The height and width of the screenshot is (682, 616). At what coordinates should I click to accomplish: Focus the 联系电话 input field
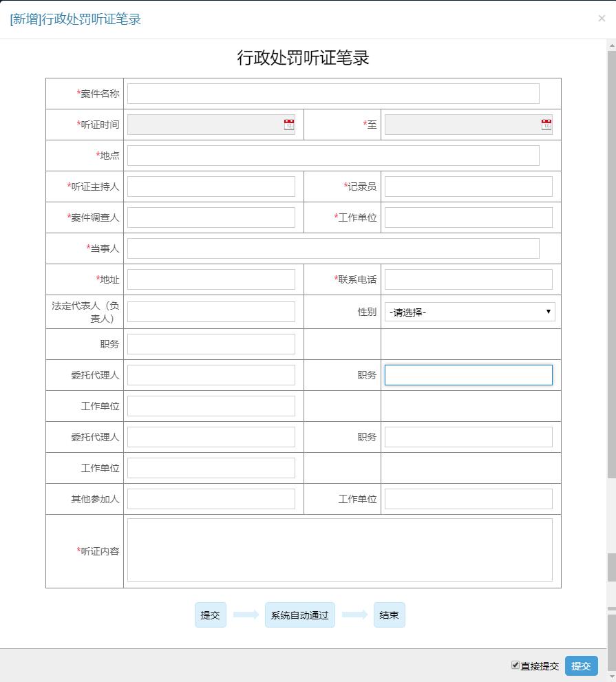coord(468,279)
